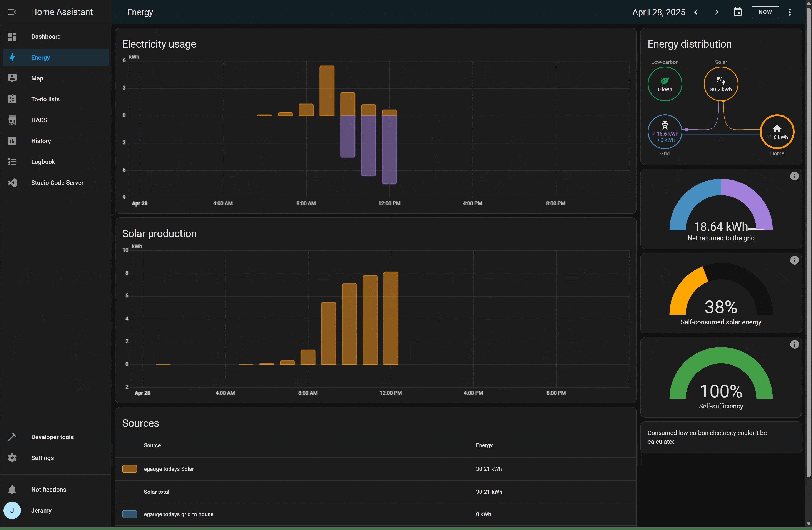Viewport: 812px width, 530px height.
Task: Click the Notifications bell icon
Action: click(x=12, y=489)
